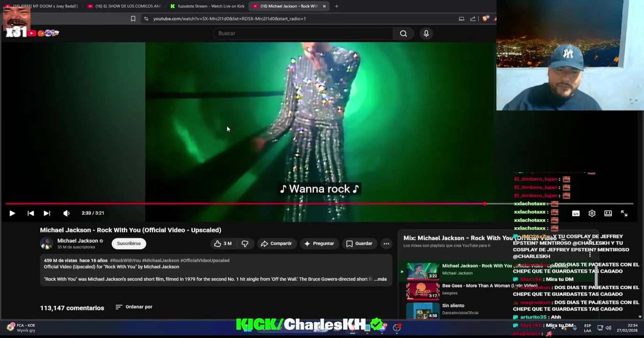Mute the video volume
Image resolution: width=644 pixels, height=338 pixels.
66,213
